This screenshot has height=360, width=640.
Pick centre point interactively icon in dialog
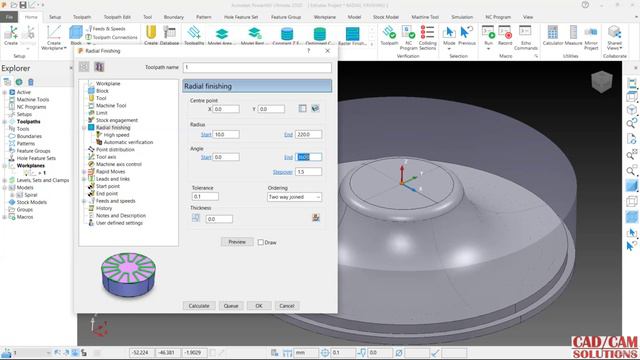pyautogui.click(x=315, y=109)
